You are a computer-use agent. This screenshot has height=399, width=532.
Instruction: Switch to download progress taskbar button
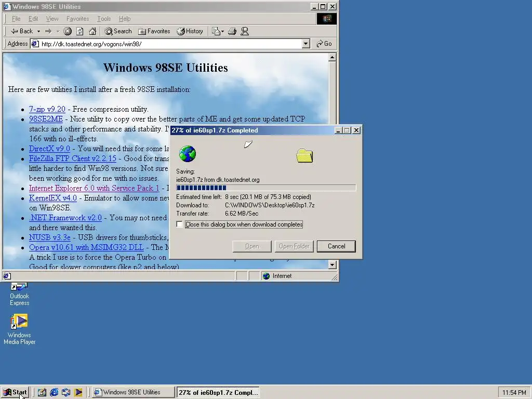coord(218,392)
